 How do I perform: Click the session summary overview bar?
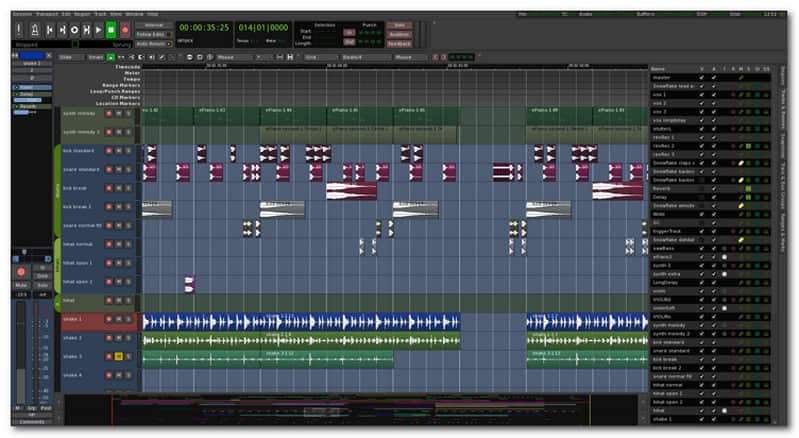(352, 408)
